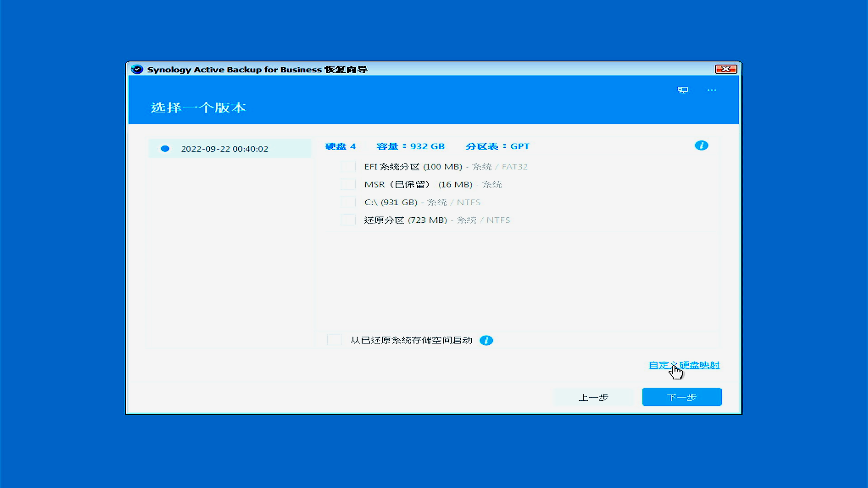Click the 硬盘 4 disk header label

(x=340, y=146)
